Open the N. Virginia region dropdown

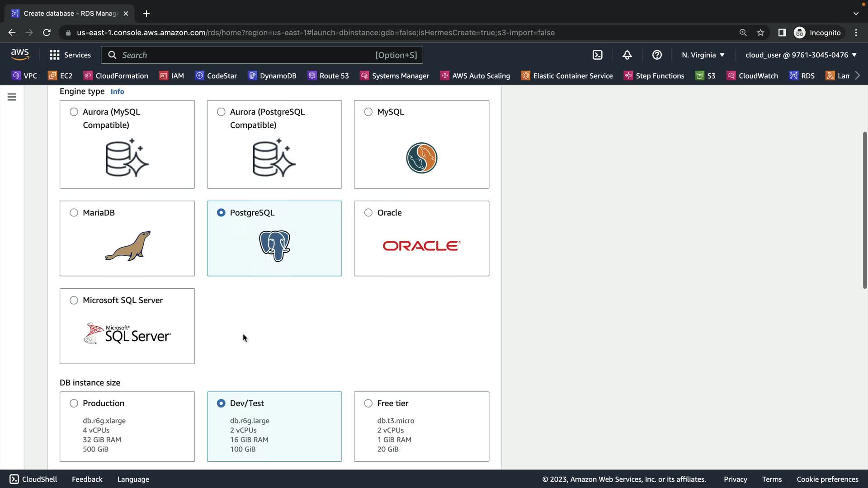point(703,55)
